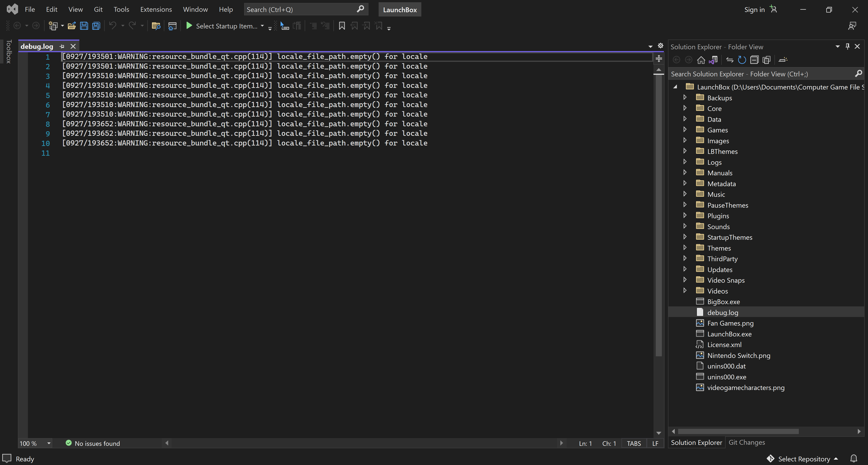Viewport: 868px width, 465px height.
Task: Toggle a bookmark with the Bookmark icon
Action: [342, 26]
